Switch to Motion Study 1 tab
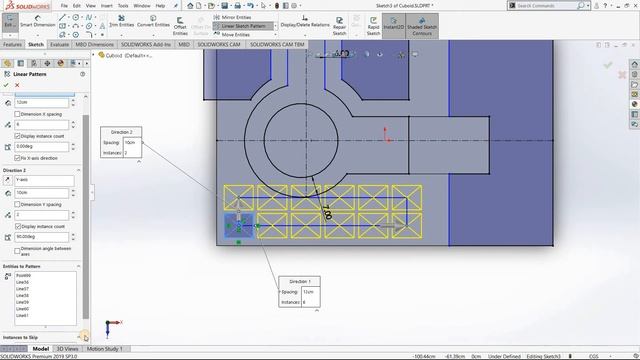This screenshot has height=360, width=640. tap(105, 349)
